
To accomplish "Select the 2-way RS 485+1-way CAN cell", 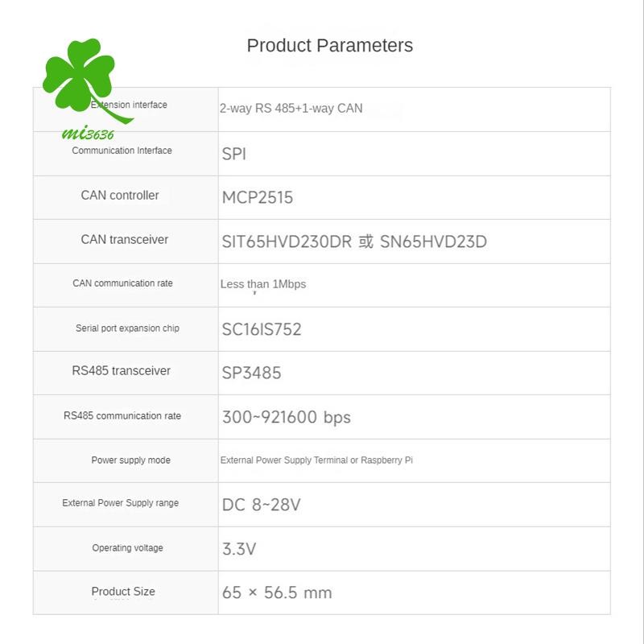I will (291, 108).
